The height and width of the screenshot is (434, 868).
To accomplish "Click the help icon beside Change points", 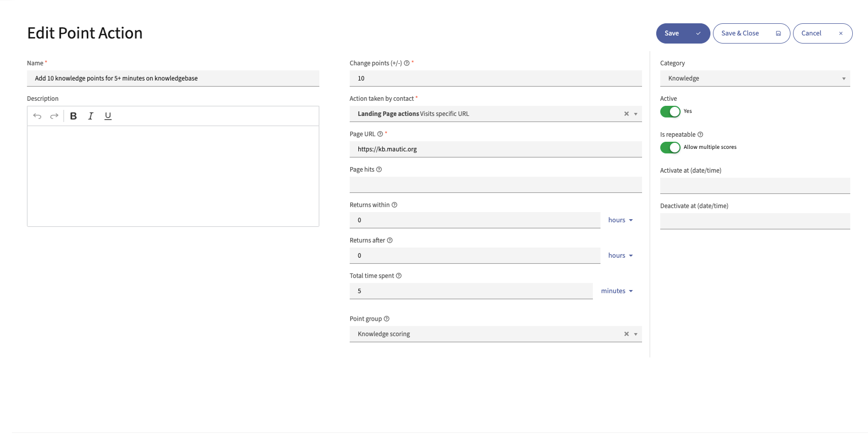I will [406, 63].
